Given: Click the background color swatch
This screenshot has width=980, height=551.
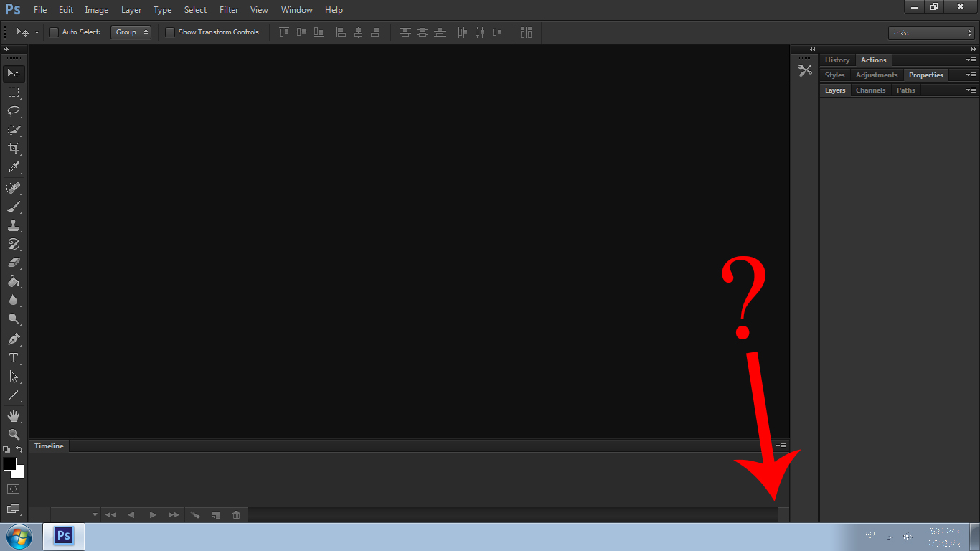Looking at the screenshot, I should tap(20, 474).
